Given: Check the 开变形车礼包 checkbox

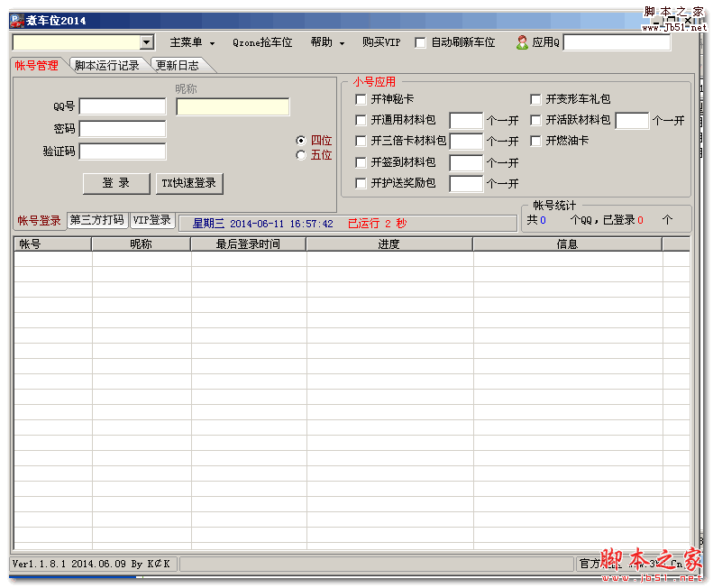Looking at the screenshot, I should 535,99.
